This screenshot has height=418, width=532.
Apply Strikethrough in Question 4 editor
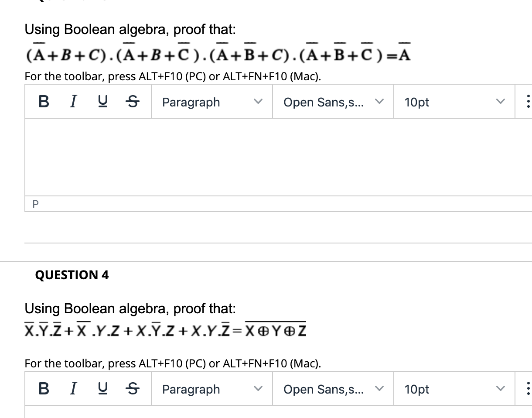(132, 389)
